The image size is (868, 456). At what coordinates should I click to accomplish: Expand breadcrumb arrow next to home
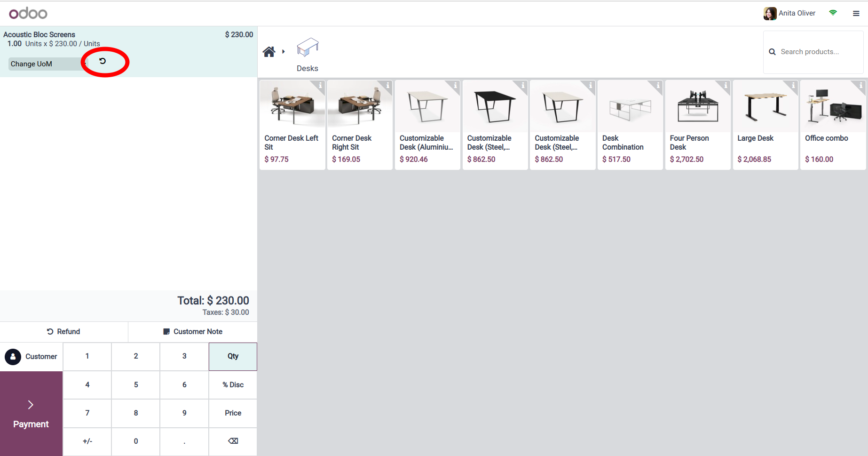pos(284,52)
